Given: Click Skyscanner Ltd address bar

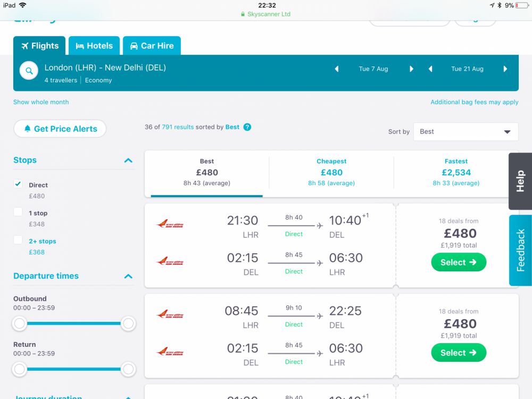Looking at the screenshot, I should coord(265,14).
